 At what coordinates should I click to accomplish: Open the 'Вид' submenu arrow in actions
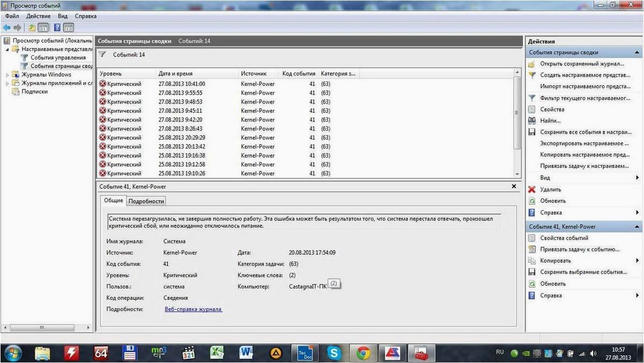638,178
